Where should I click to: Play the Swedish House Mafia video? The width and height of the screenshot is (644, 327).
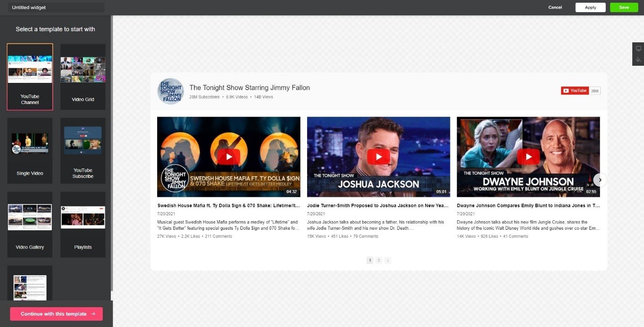(228, 156)
